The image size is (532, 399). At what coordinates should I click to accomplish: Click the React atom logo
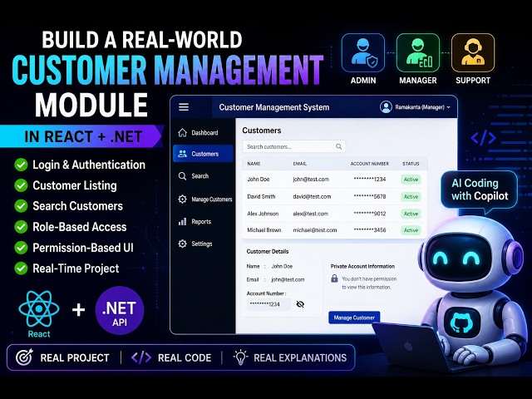[39, 308]
